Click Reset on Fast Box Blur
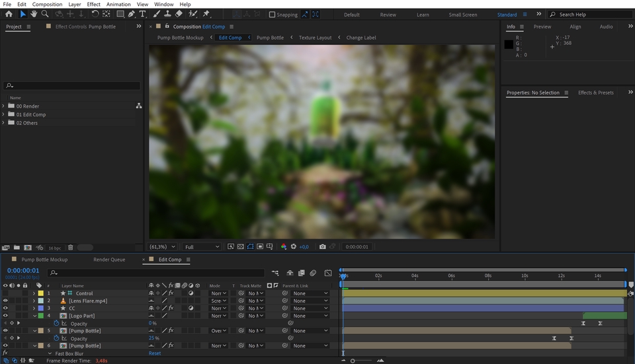The image size is (635, 364). tap(155, 353)
